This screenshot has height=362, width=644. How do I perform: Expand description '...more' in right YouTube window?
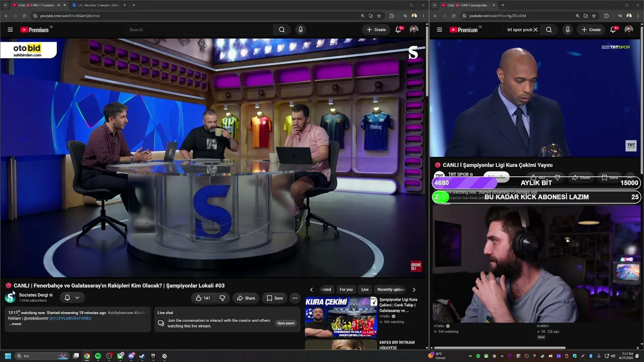[443, 203]
